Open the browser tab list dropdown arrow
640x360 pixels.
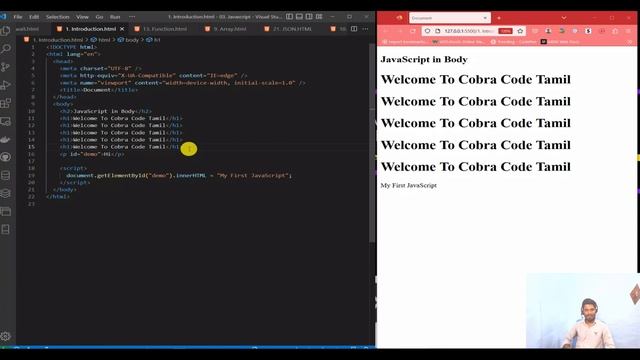(x=485, y=18)
